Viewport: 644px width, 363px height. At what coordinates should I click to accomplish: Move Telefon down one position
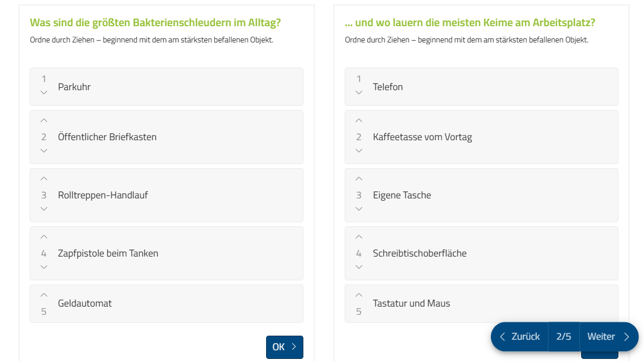(x=359, y=92)
